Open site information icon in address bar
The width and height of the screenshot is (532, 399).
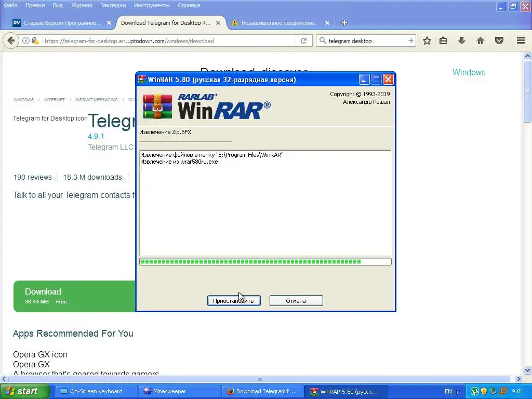[x=26, y=41]
